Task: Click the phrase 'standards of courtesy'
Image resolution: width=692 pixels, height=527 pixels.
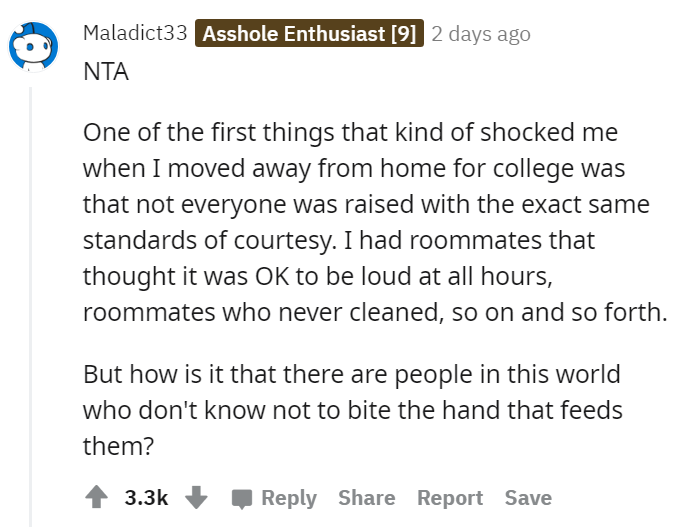Action: (207, 241)
